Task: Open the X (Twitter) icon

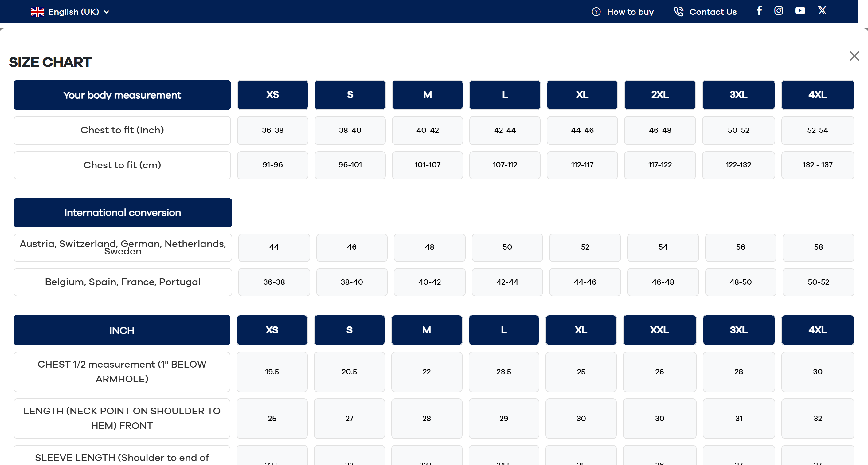Action: pos(822,11)
